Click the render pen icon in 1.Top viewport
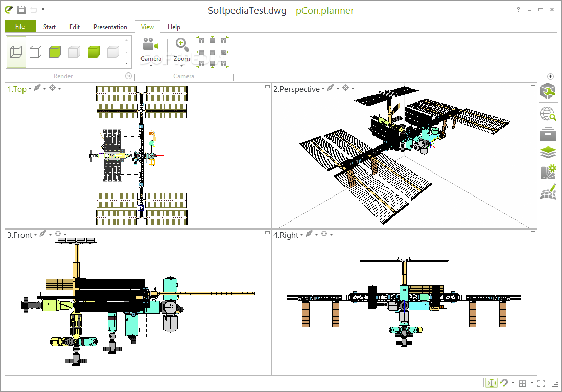 37,88
